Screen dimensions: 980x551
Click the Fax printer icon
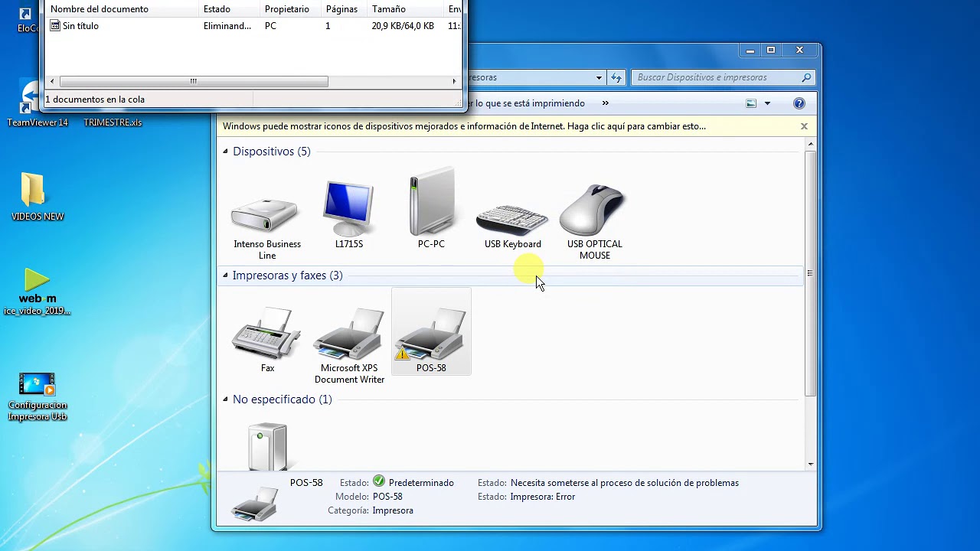(267, 334)
